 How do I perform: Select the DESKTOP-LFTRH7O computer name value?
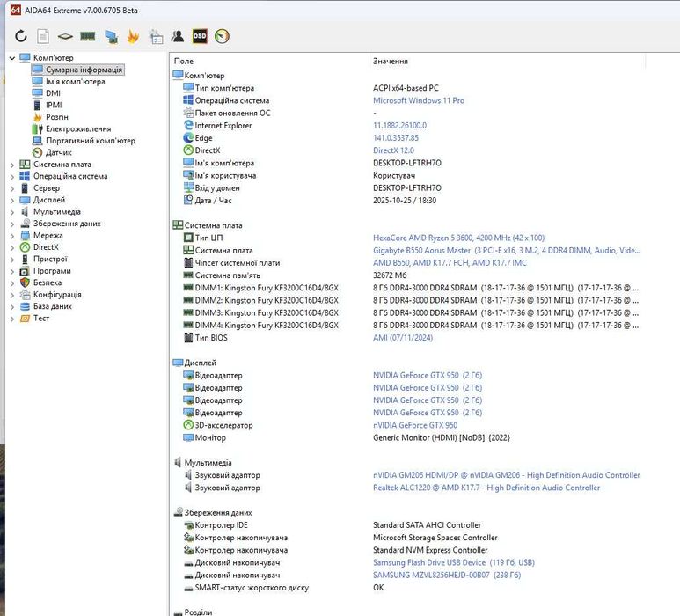406,163
